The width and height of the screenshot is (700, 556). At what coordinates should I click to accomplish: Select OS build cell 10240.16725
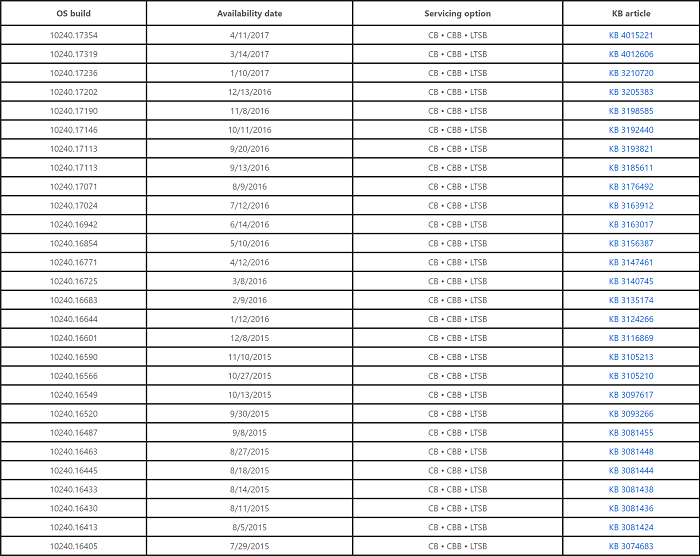(74, 281)
